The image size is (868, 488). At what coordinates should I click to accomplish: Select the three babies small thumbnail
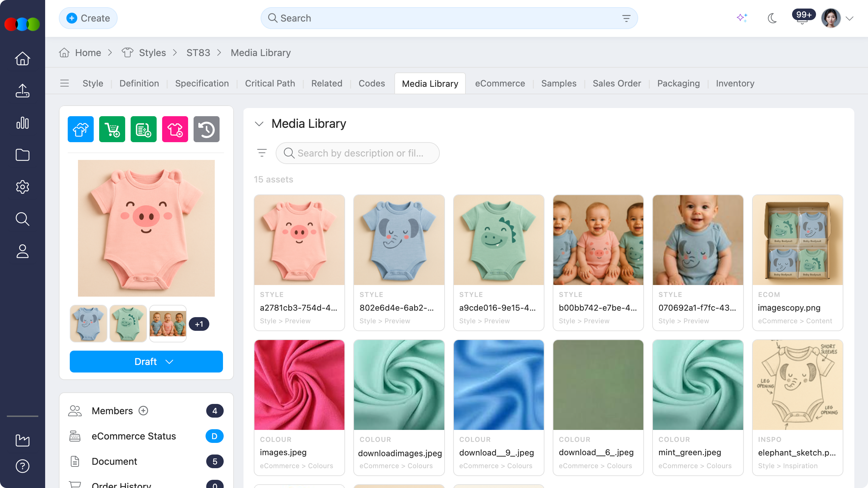tap(168, 324)
